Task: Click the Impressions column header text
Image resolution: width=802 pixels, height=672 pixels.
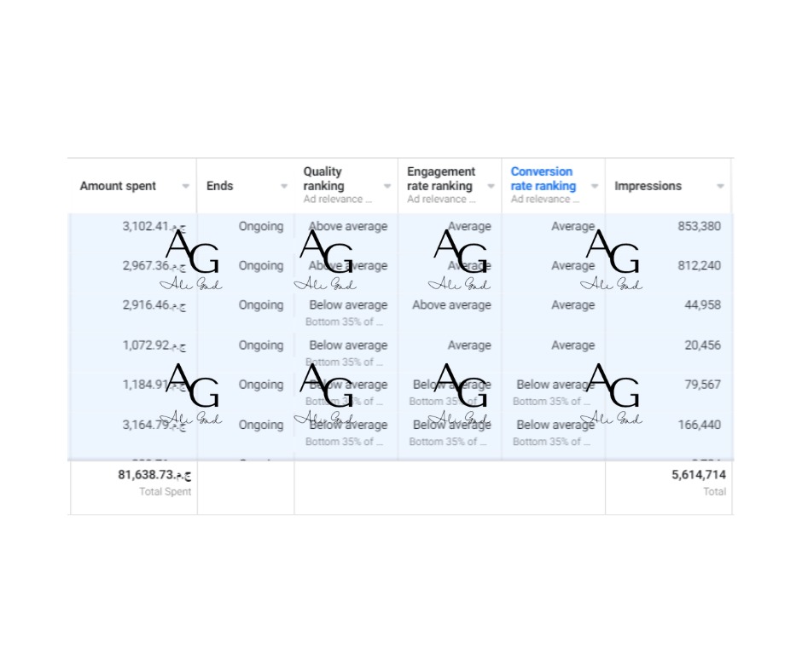Action: coord(648,186)
